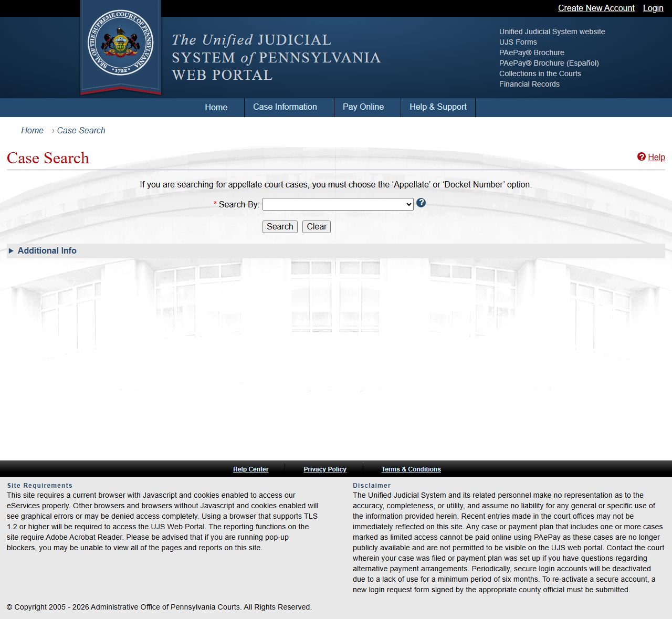Viewport: 672px width, 619px height.
Task: Click Create New Account link
Action: pyautogui.click(x=596, y=8)
